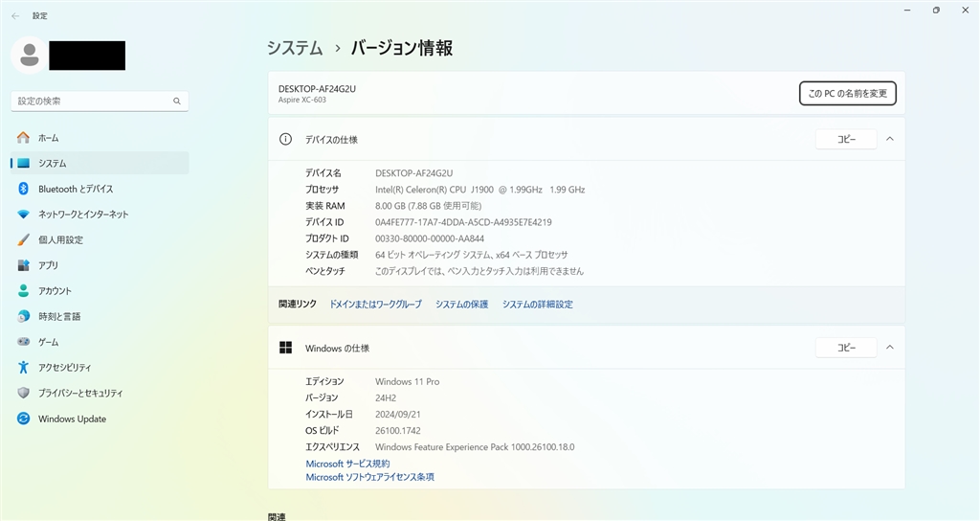This screenshot has height=521, width=980.
Task: Click the Aspire XC-603 model text
Action: coord(301,100)
